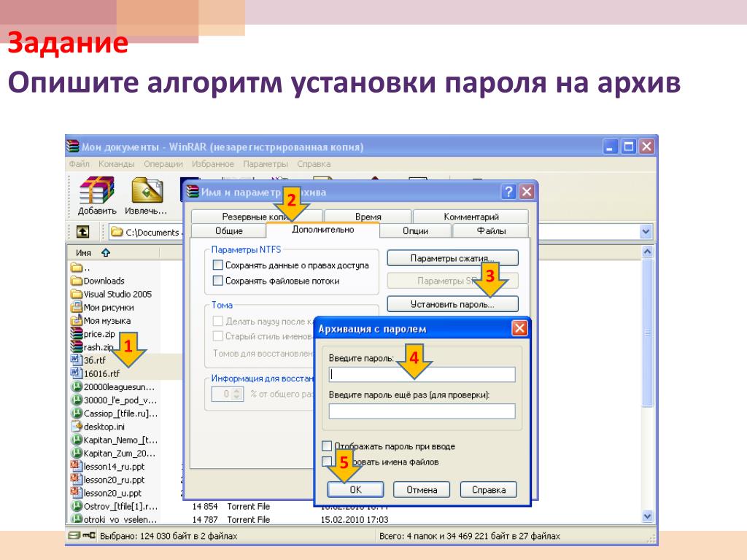Select the Ostrov_[tfile[1] torrent file
The height and width of the screenshot is (560, 747).
(115, 506)
